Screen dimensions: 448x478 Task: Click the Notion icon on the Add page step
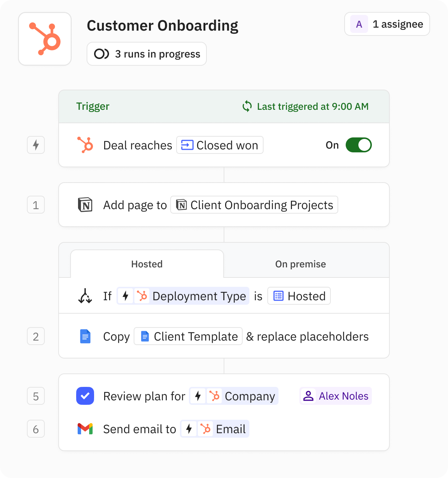[85, 205]
